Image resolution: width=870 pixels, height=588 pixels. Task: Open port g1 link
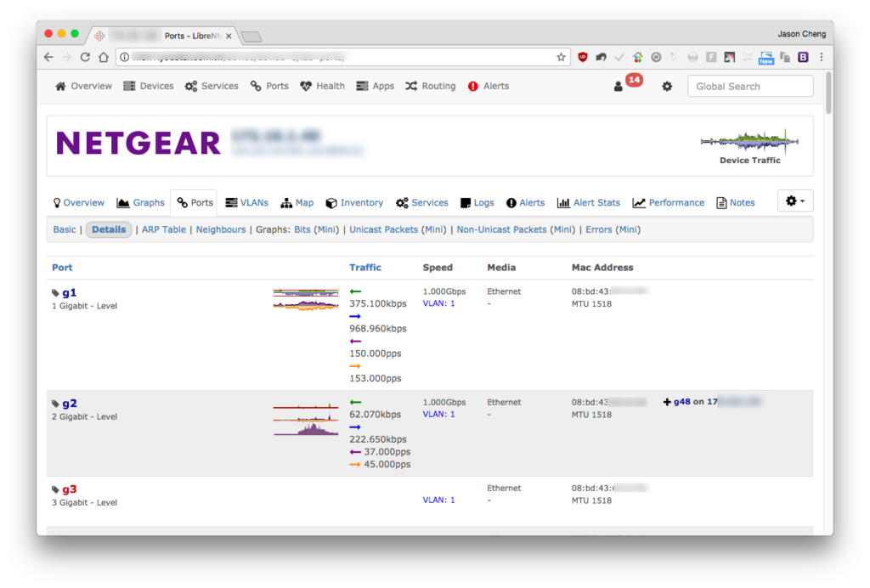(70, 292)
